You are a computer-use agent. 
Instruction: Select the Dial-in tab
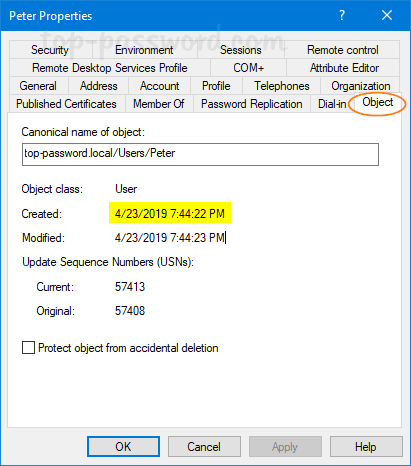pos(332,104)
